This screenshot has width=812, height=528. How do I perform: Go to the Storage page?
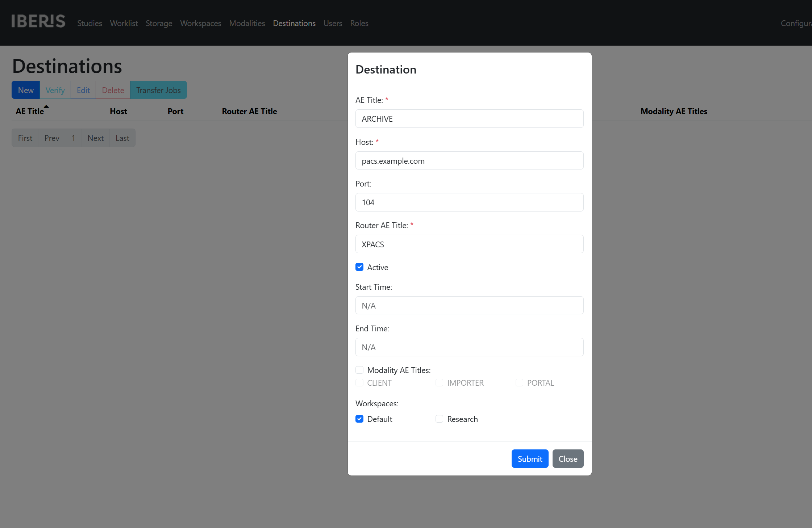159,23
